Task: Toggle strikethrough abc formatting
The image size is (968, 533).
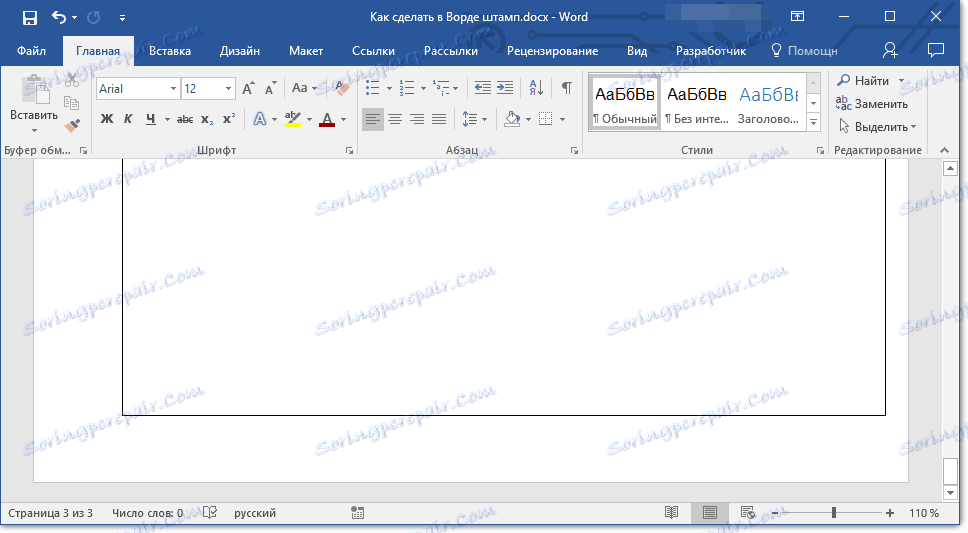Action: (x=185, y=119)
